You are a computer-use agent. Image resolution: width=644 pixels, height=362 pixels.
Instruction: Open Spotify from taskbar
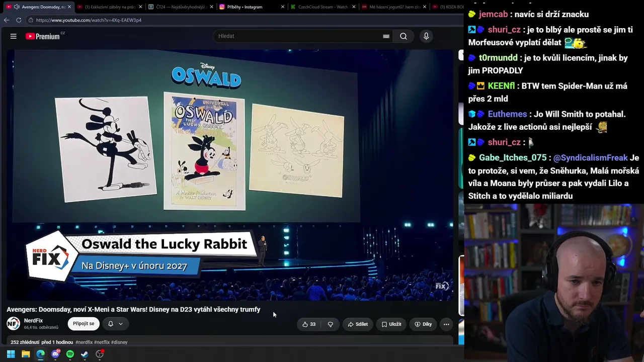pyautogui.click(x=70, y=354)
